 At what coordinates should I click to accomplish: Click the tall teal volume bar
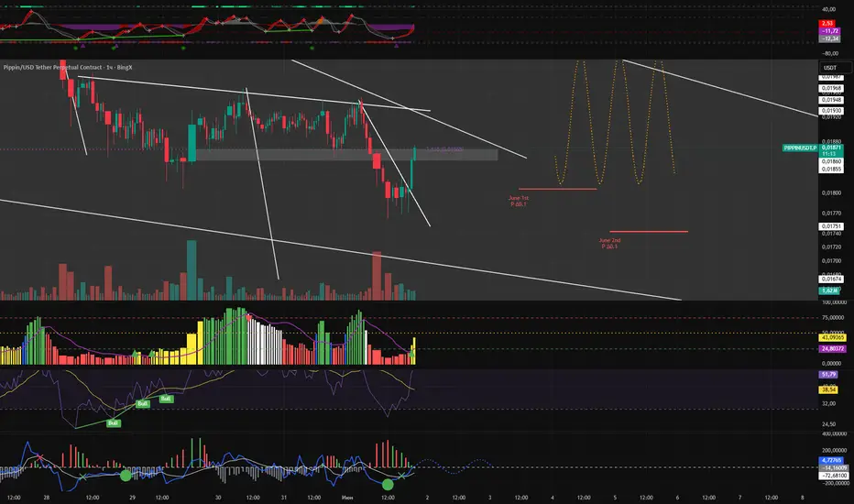click(x=192, y=270)
